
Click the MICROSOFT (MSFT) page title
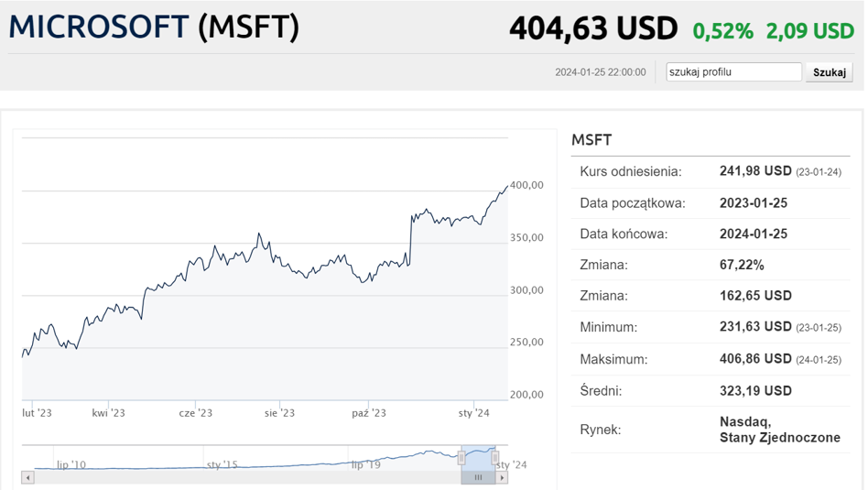(x=154, y=27)
